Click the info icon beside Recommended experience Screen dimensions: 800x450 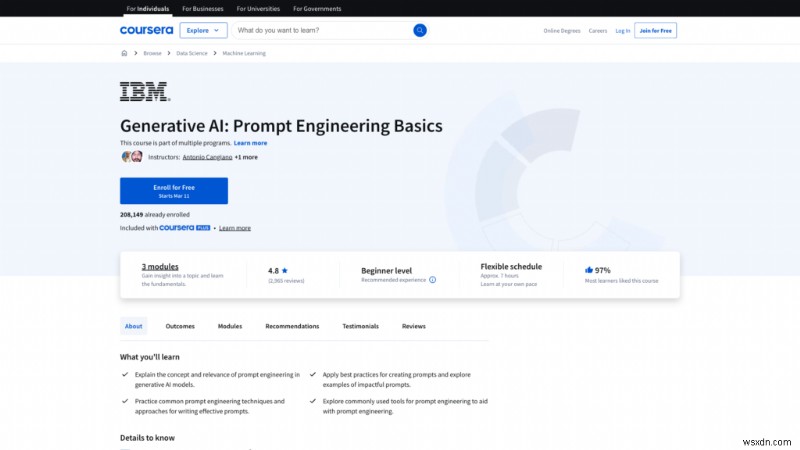pos(433,280)
